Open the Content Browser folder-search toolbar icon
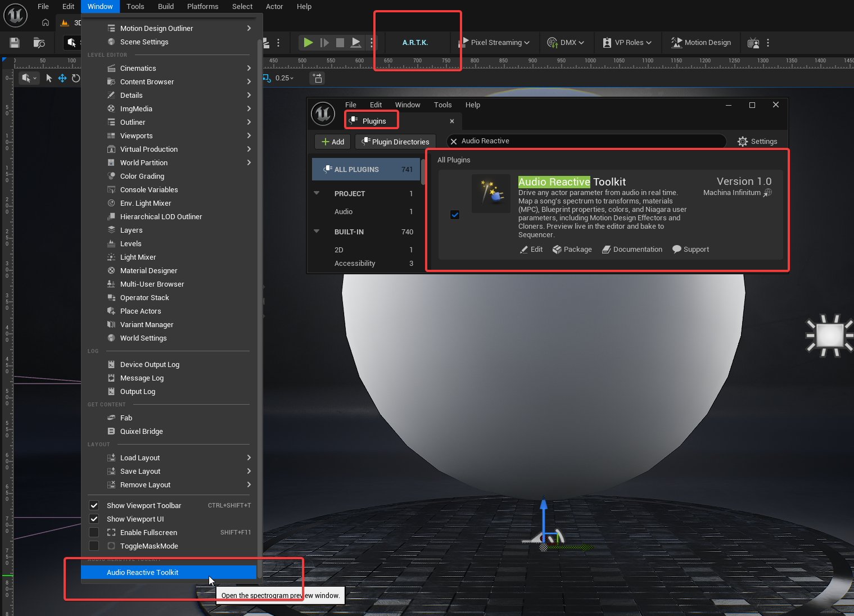Screen dimensions: 854x616 coord(39,43)
